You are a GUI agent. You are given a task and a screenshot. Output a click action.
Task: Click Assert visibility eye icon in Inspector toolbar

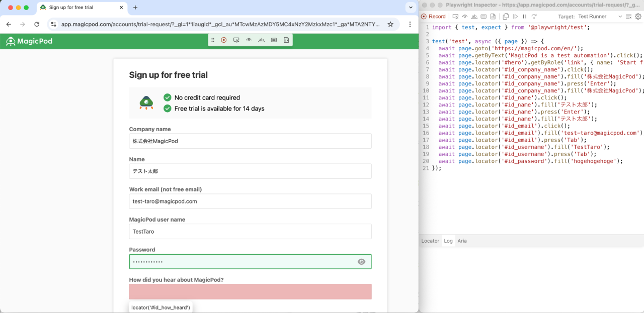(x=465, y=17)
